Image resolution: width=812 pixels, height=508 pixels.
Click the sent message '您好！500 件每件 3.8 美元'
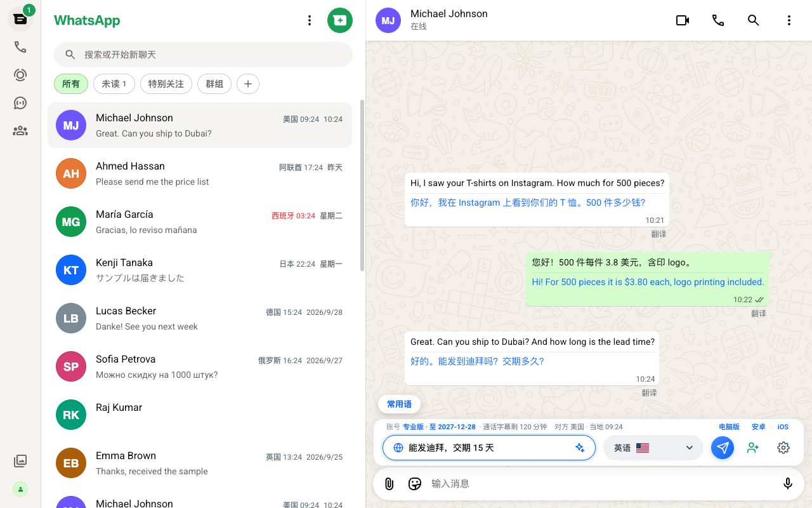(647, 279)
